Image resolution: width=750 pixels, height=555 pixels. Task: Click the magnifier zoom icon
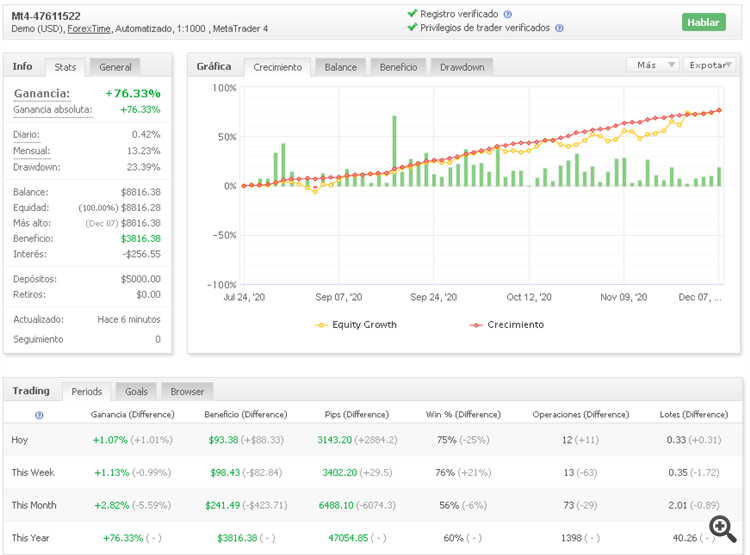click(723, 529)
